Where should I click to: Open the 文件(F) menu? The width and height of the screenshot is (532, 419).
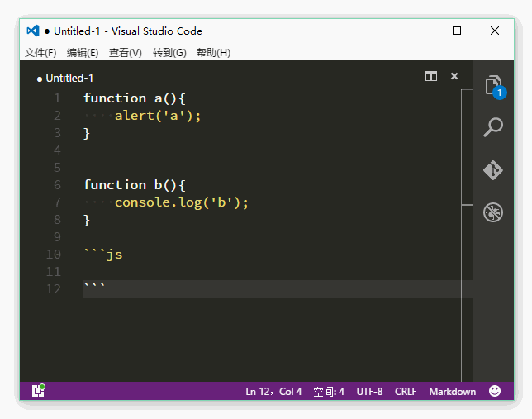tap(40, 53)
